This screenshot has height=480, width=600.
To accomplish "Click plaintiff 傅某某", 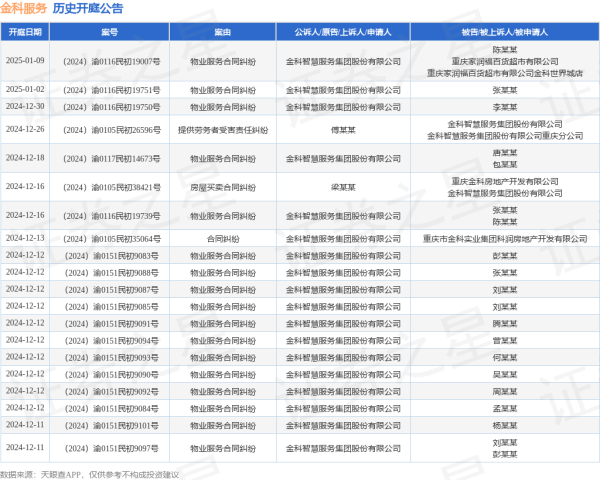I will point(343,130).
